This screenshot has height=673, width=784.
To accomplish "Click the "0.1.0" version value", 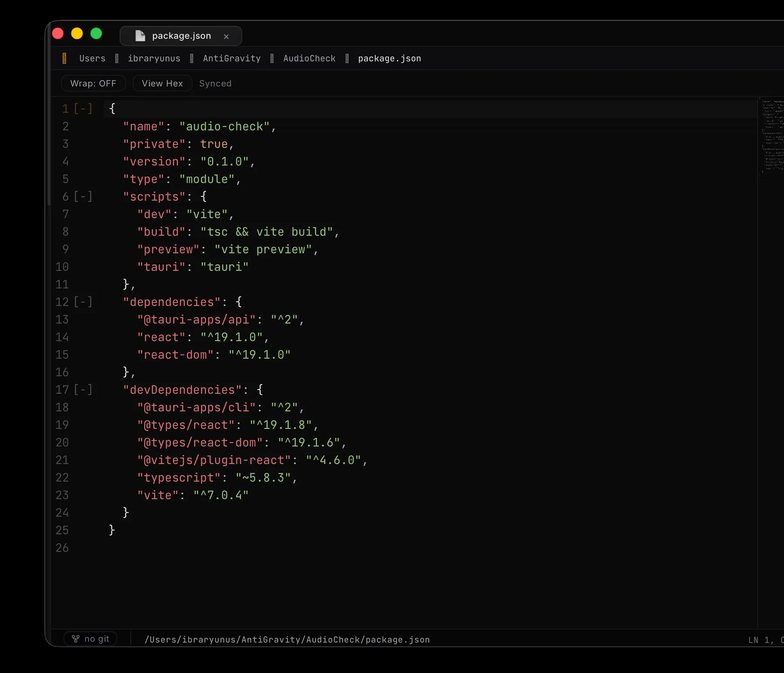I will click(225, 162).
